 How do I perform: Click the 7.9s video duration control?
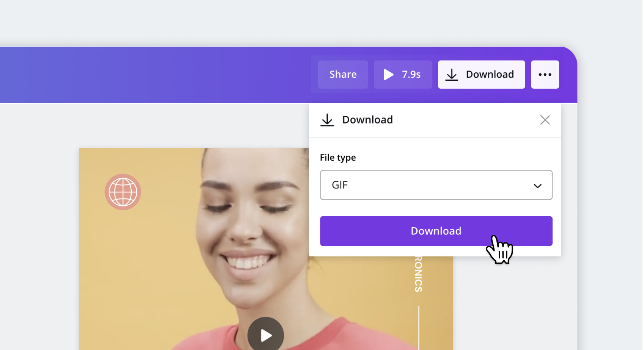pyautogui.click(x=403, y=74)
